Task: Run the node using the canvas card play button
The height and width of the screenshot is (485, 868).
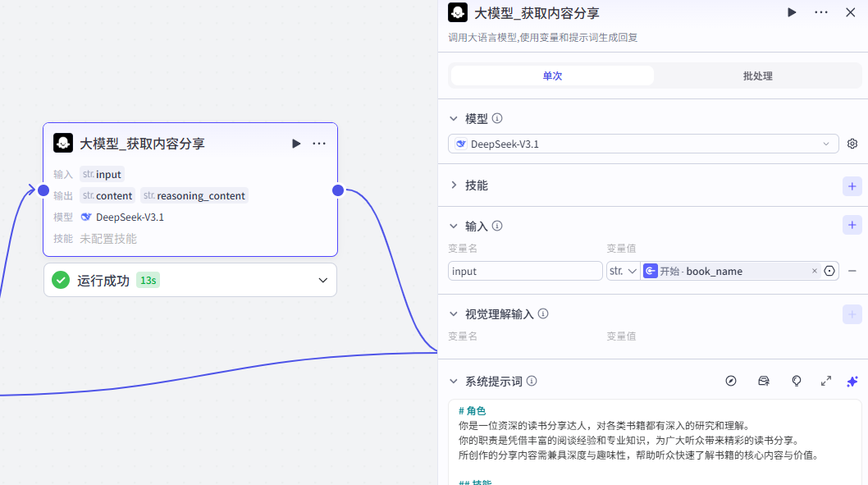Action: click(x=296, y=144)
